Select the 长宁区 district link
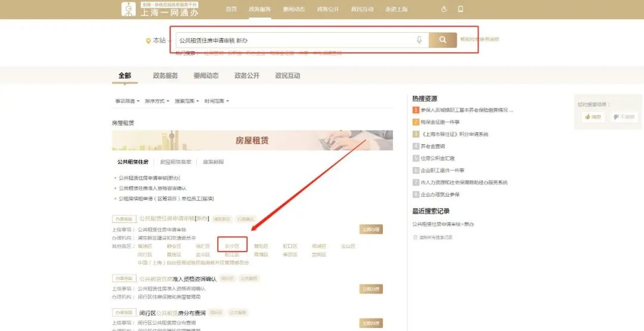Screen dimensions: 644x331 point(232,246)
